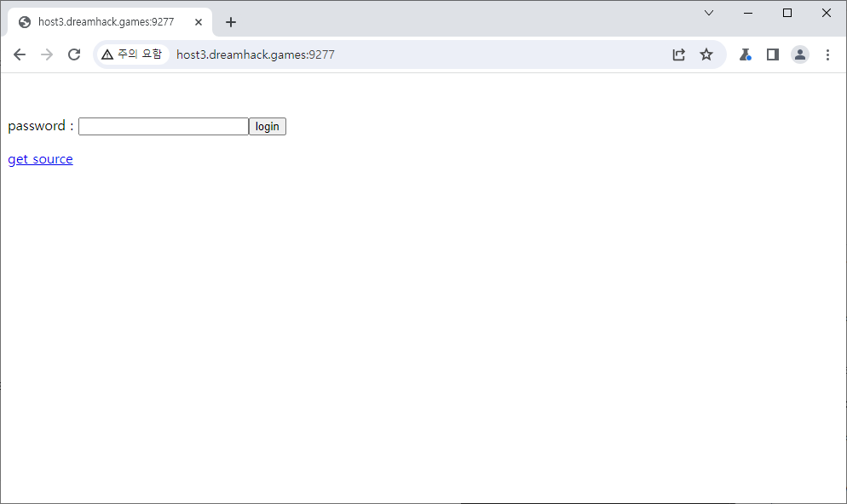Toggle the browser side panel
Image resolution: width=847 pixels, height=504 pixels.
click(773, 54)
